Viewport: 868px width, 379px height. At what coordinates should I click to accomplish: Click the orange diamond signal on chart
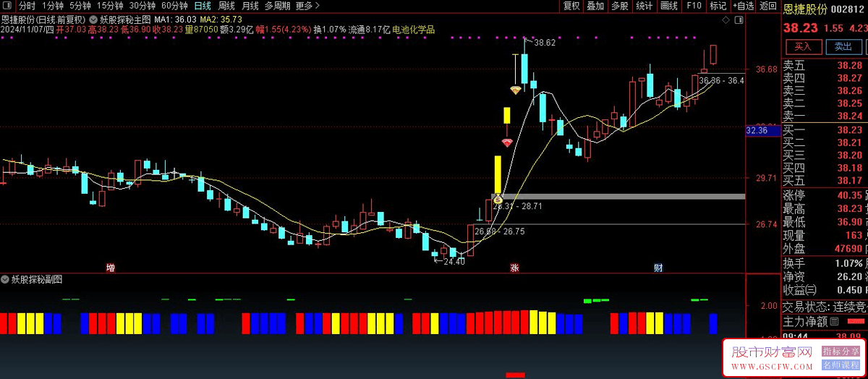515,90
